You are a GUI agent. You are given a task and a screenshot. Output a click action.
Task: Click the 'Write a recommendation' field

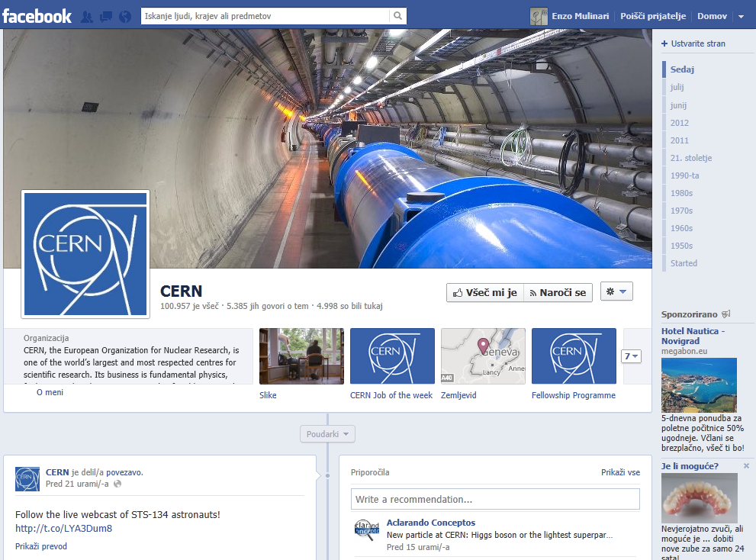coord(495,499)
